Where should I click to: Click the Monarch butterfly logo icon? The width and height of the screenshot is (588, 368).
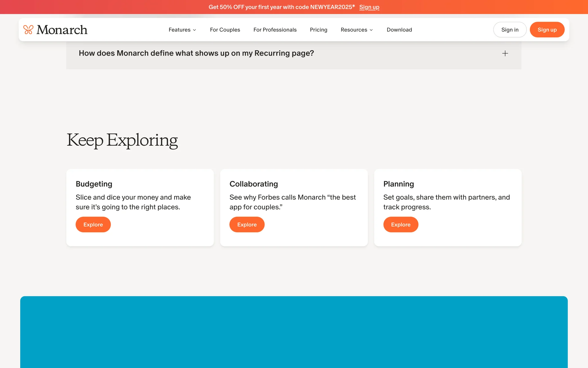[x=28, y=30]
